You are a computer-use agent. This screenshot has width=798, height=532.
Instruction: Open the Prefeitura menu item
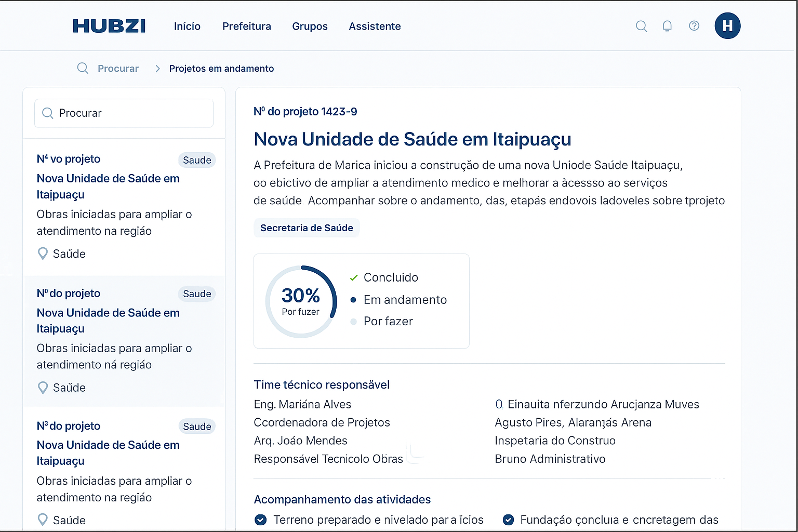pos(246,26)
